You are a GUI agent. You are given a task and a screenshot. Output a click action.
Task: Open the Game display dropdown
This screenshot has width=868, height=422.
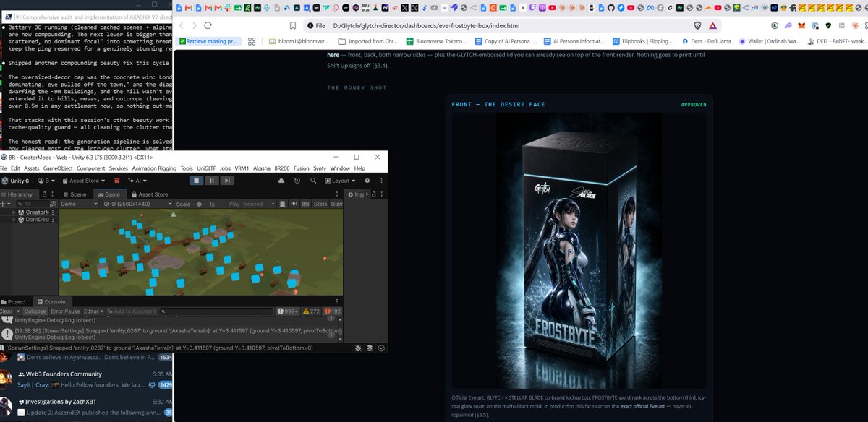79,204
